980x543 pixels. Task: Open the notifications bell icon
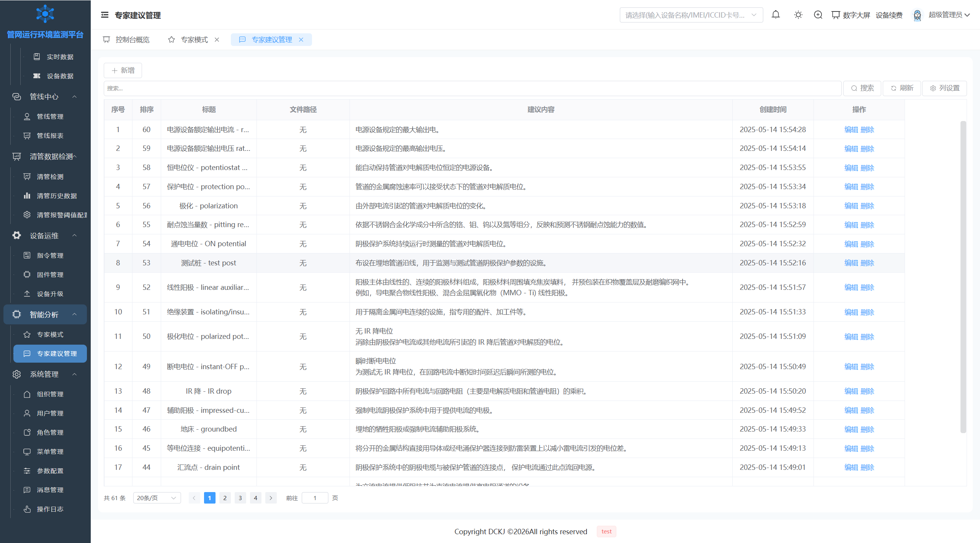[776, 15]
